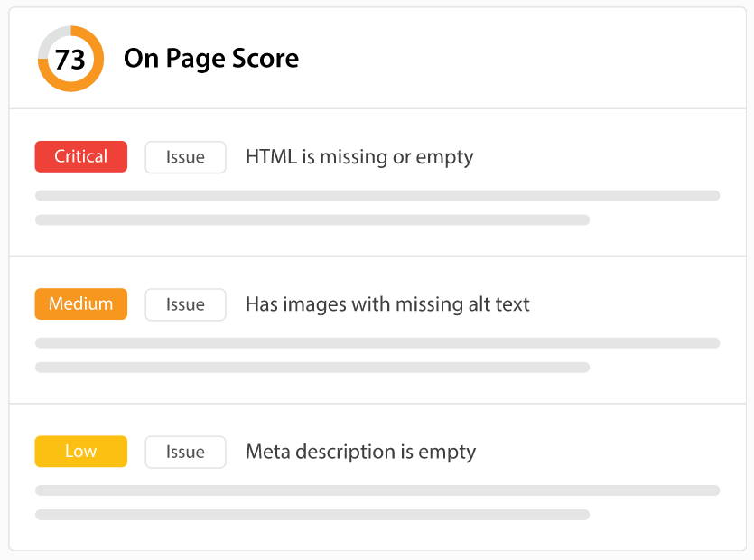Click the orange Medium severity badge

(80, 303)
